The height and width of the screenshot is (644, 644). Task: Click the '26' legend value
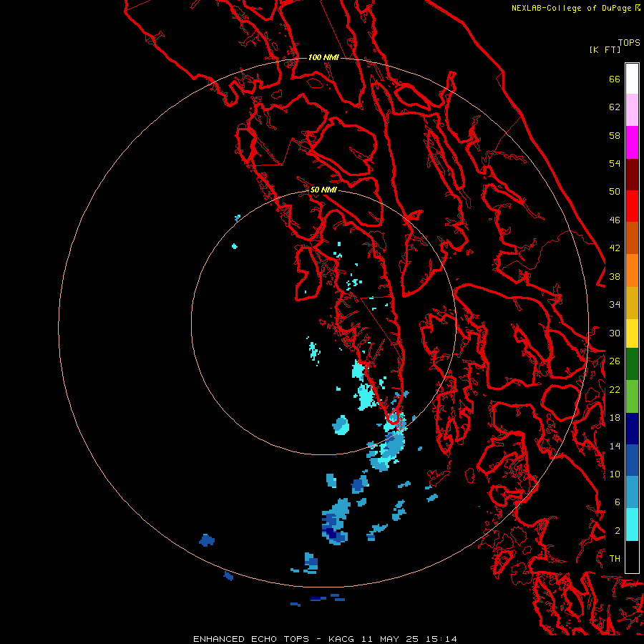tap(615, 361)
